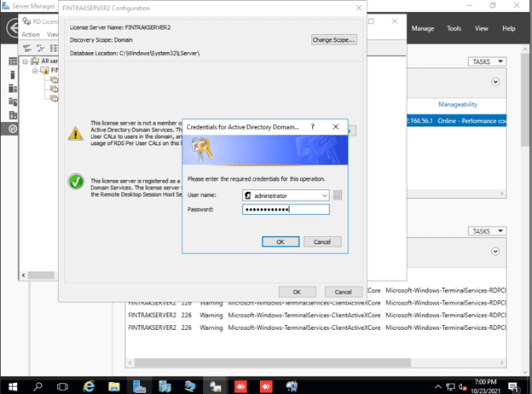Image resolution: width=532 pixels, height=394 pixels.
Task: Open the Action menu in RD Licensing Manager
Action: [31, 34]
